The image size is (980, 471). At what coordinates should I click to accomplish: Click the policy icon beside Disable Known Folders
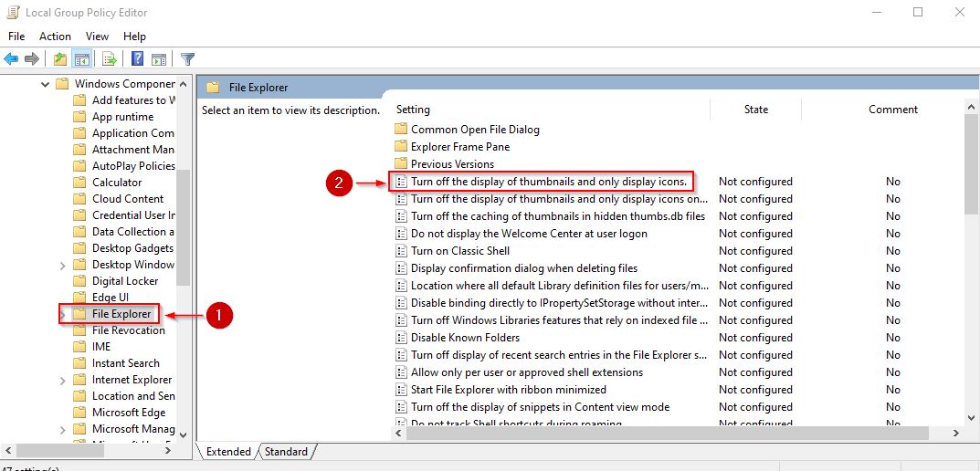pos(401,338)
